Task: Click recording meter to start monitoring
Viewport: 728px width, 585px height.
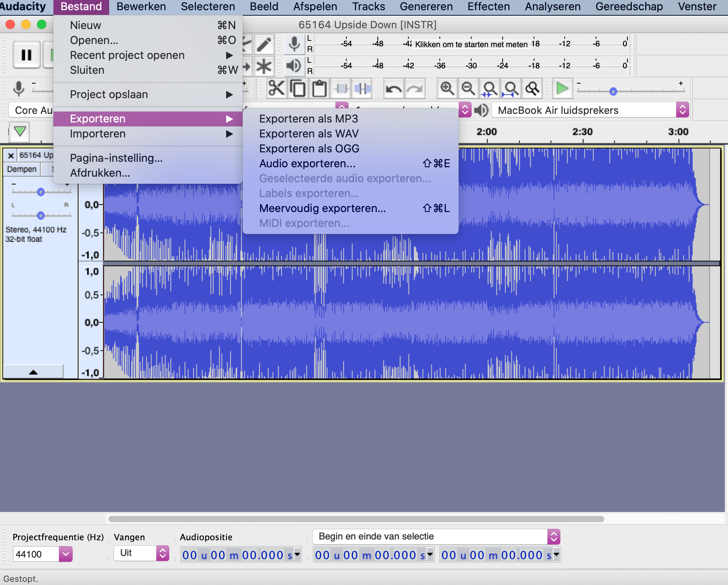Action: (471, 44)
